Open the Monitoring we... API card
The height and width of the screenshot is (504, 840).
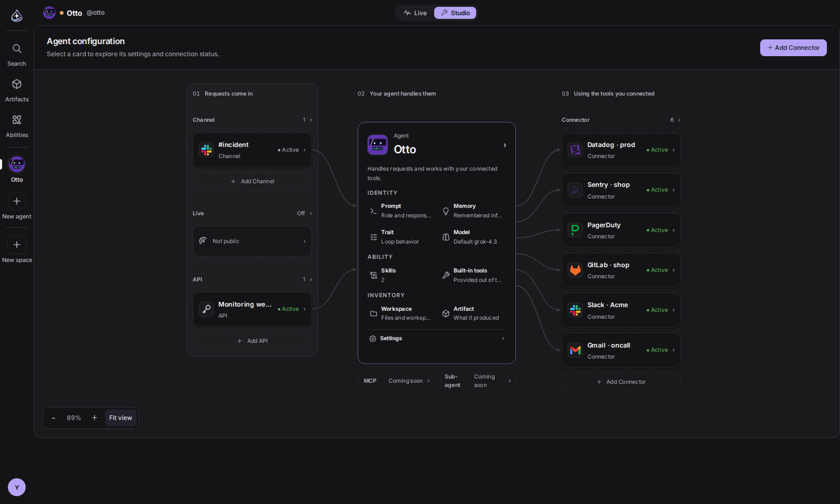[x=252, y=309]
